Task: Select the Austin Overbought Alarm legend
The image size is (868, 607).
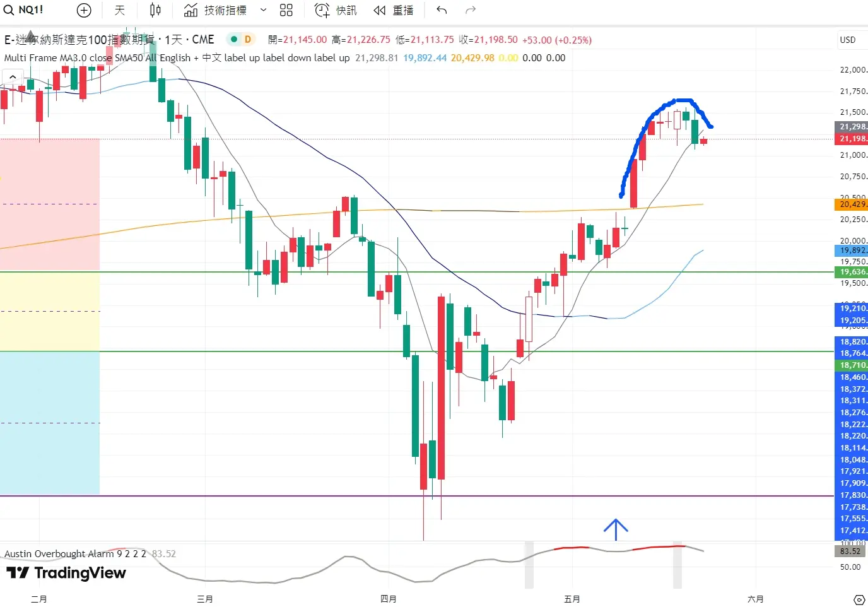Action: tap(59, 553)
